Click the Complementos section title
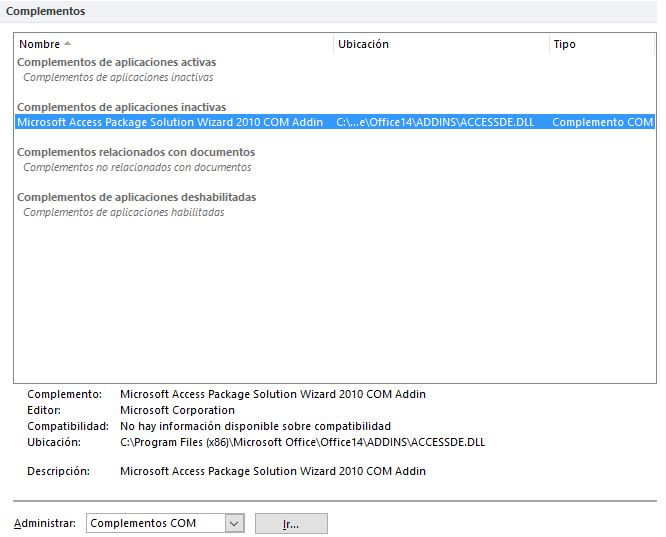The image size is (666, 537). click(45, 11)
